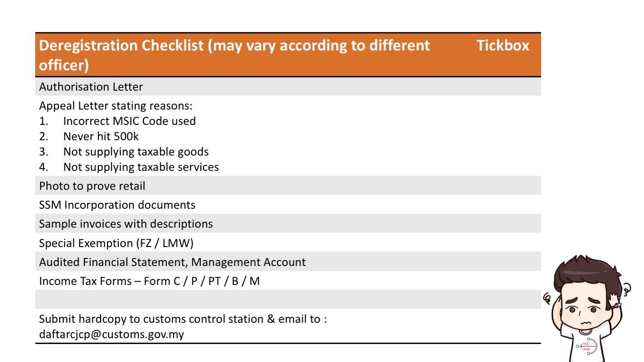Select reason Not supplying taxable goods

136,151
